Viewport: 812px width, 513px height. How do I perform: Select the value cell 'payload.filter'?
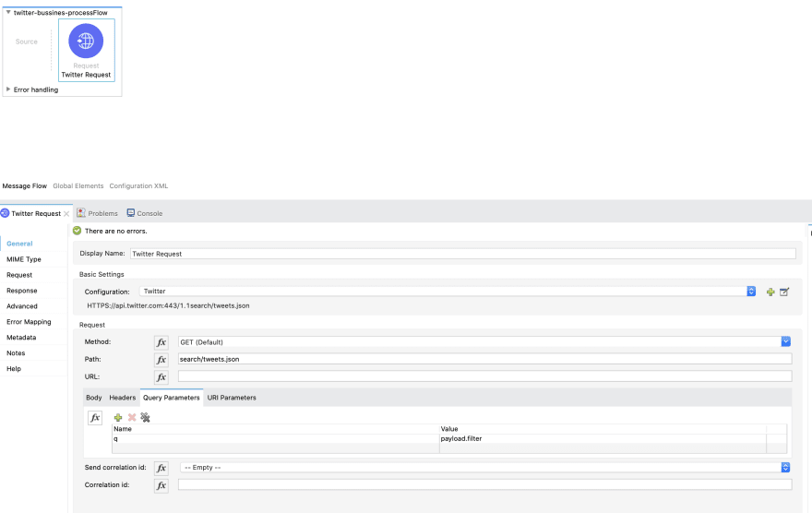pyautogui.click(x=603, y=438)
